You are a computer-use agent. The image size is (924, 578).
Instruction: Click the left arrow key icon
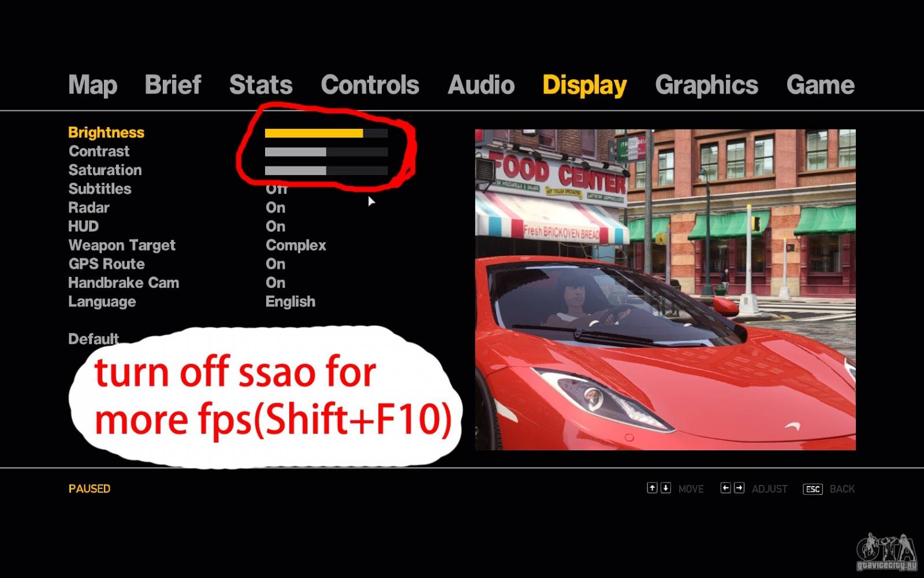(725, 488)
